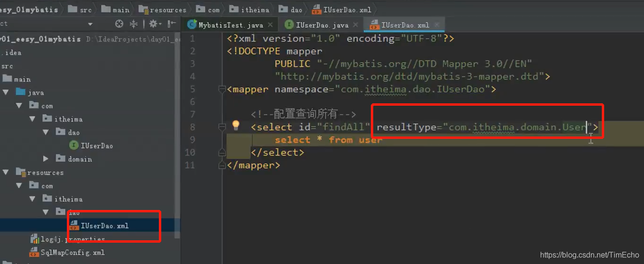Select the domain package in project tree
Image resolution: width=644 pixels, height=264 pixels.
[74, 159]
